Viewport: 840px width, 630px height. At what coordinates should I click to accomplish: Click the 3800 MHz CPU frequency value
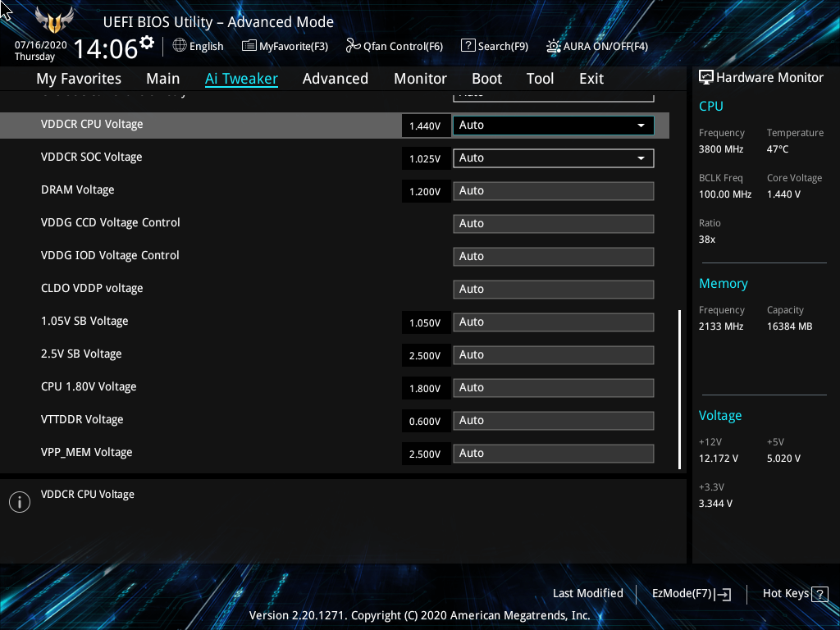[721, 149]
